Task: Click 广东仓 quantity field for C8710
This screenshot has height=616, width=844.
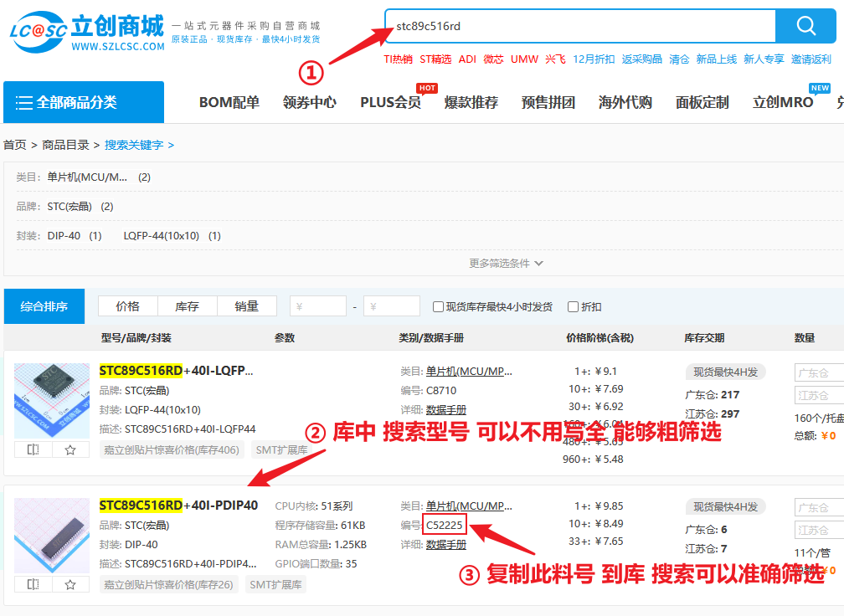Action: click(819, 372)
